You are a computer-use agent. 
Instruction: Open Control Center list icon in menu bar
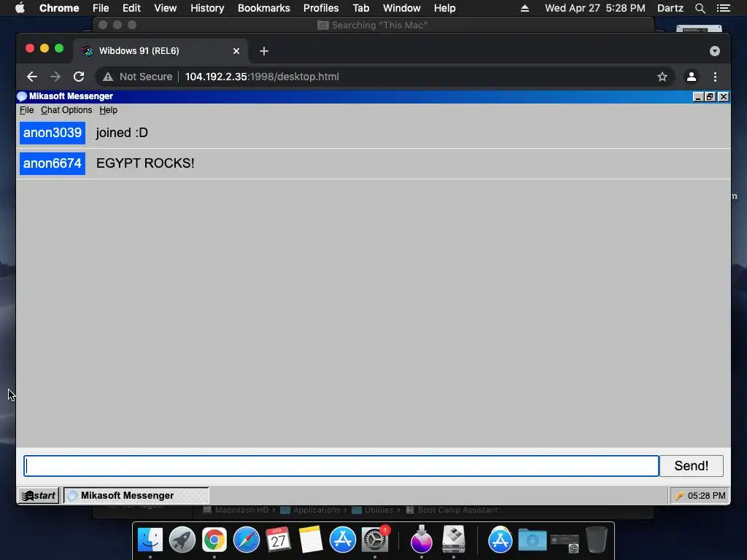point(723,8)
